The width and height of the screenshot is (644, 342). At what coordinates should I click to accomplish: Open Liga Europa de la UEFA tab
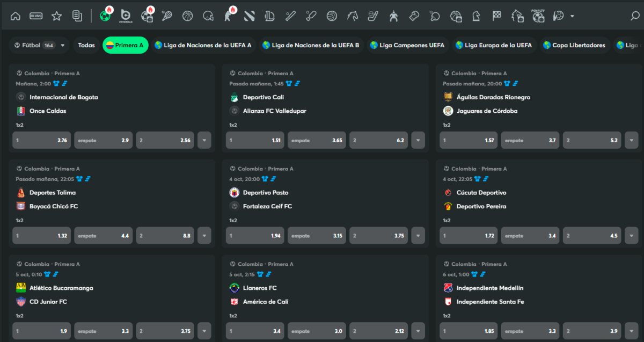494,45
